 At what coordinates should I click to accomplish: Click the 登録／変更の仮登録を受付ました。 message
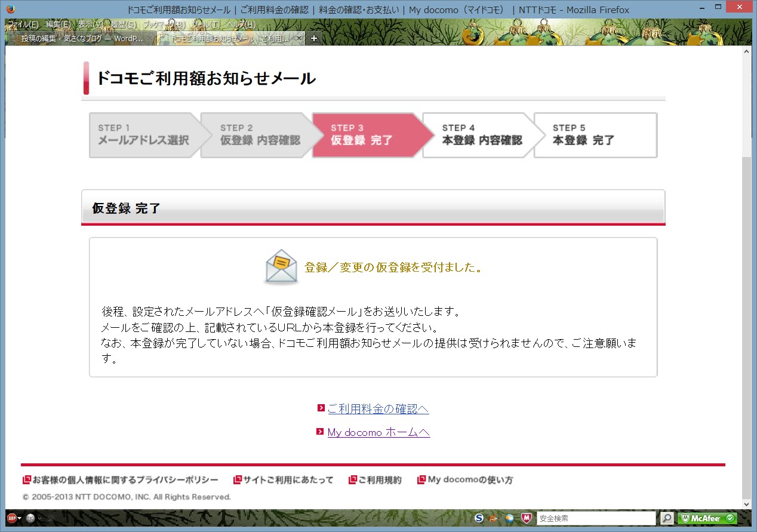393,267
